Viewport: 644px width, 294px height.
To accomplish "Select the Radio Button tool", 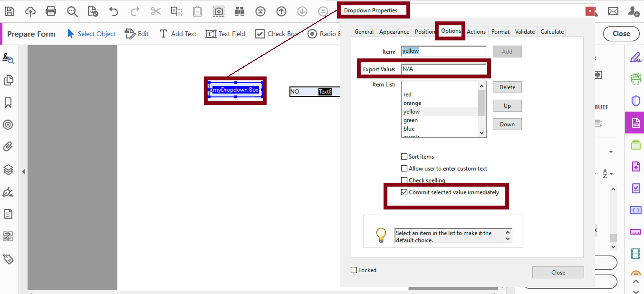I will tap(324, 34).
